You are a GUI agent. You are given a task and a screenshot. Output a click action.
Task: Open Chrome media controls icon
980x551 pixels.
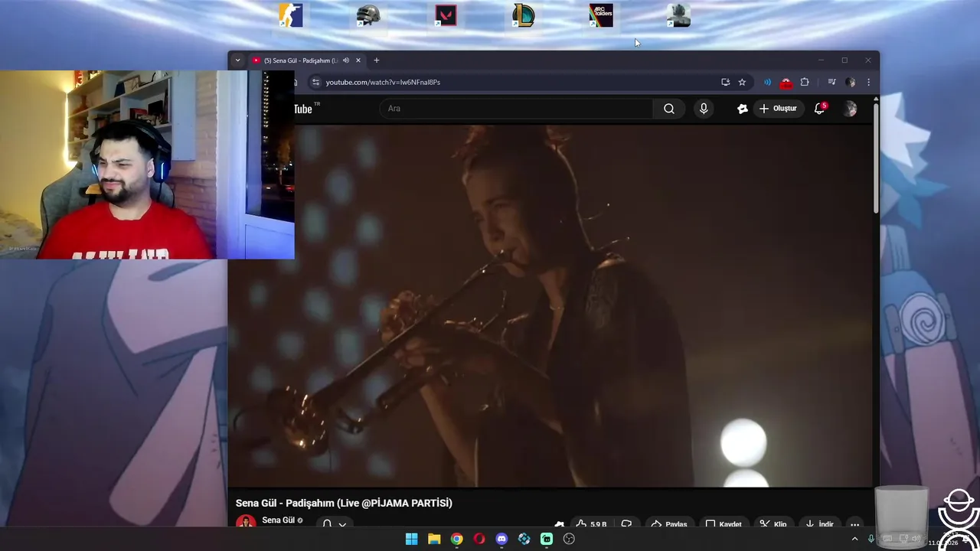tap(831, 82)
